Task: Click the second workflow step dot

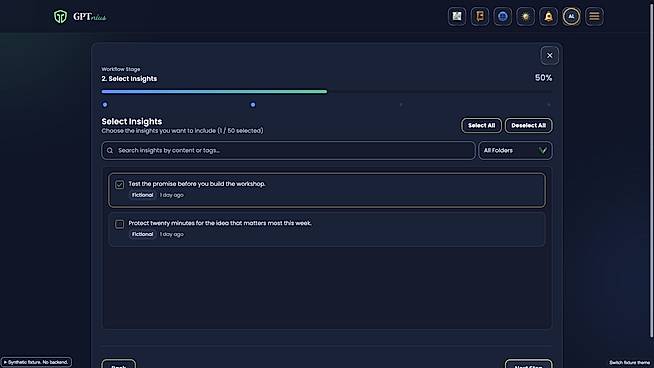Action: tap(253, 105)
